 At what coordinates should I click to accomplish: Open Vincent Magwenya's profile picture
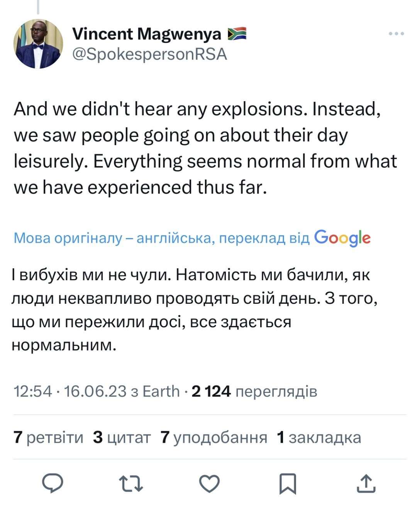(x=39, y=44)
